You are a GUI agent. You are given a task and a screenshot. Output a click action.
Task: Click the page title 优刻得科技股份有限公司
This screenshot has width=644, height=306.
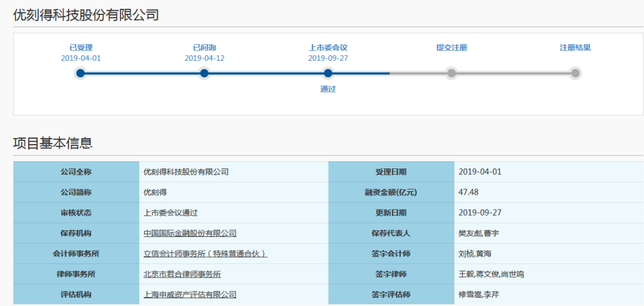[86, 15]
